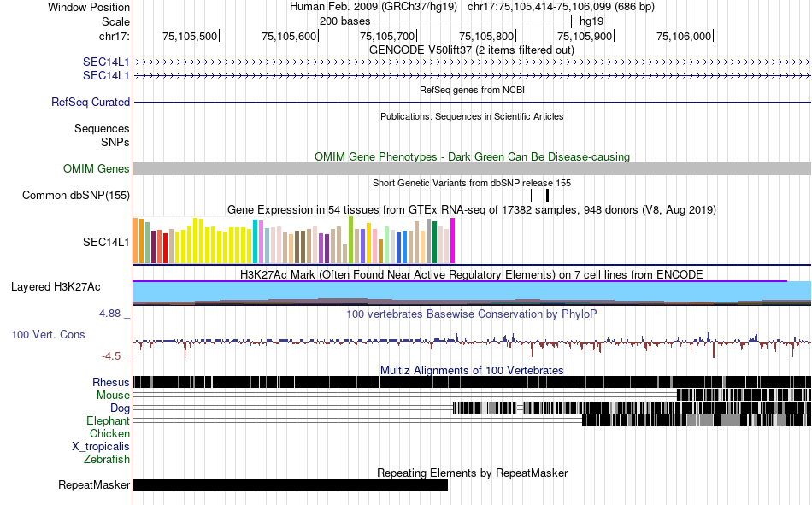
Task: Click the SEC14L1 label beside the GTEx chart
Action: tap(106, 243)
